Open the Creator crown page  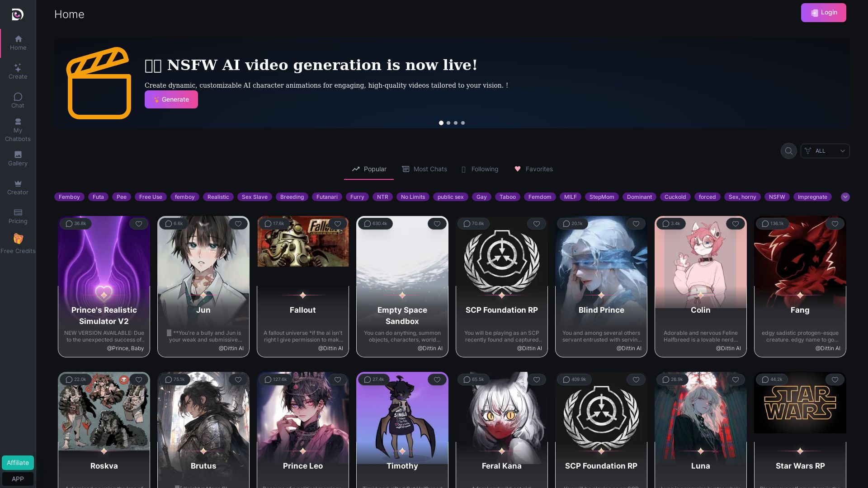point(18,188)
